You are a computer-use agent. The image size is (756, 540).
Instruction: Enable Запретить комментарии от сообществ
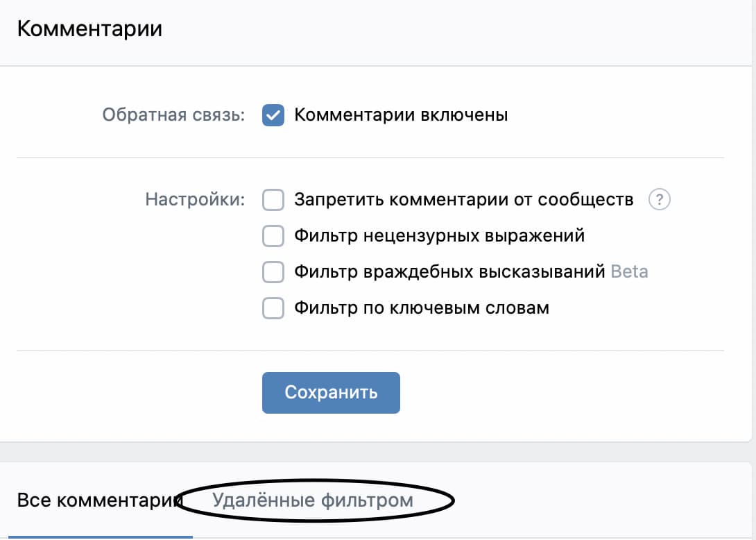[x=273, y=199]
